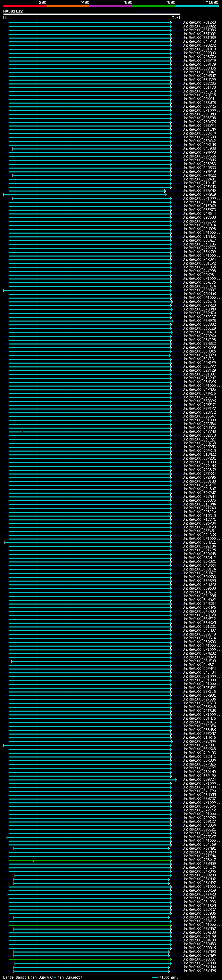Select label UniRef100_A6YM96
Viewport: 222px width, 980px height.
coord(199,971)
